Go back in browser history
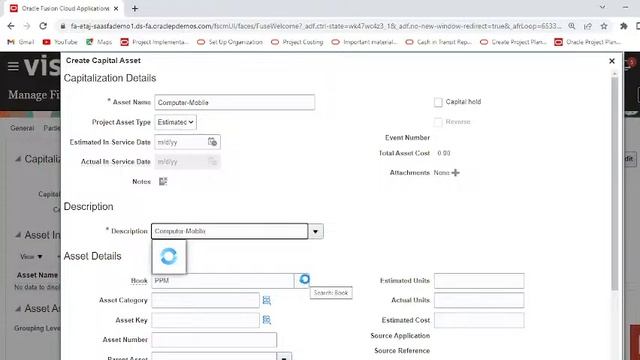The image size is (640, 360). tap(11, 26)
